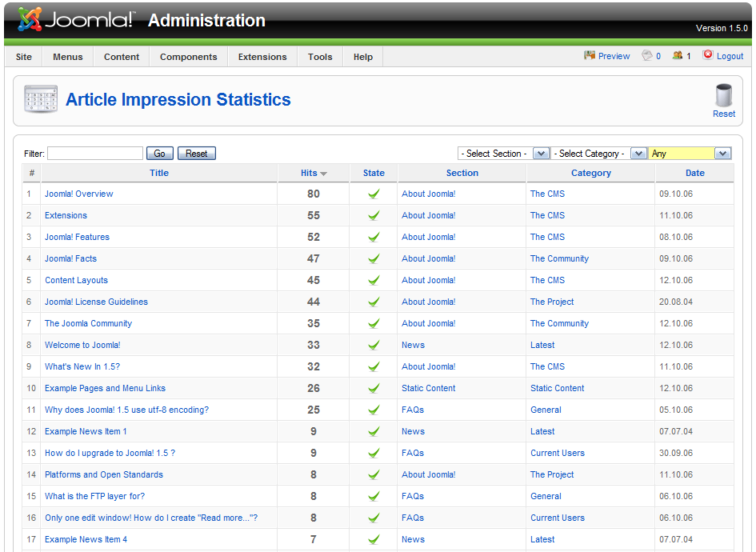Click the Logout link
This screenshot has width=756, height=552.
[x=730, y=56]
